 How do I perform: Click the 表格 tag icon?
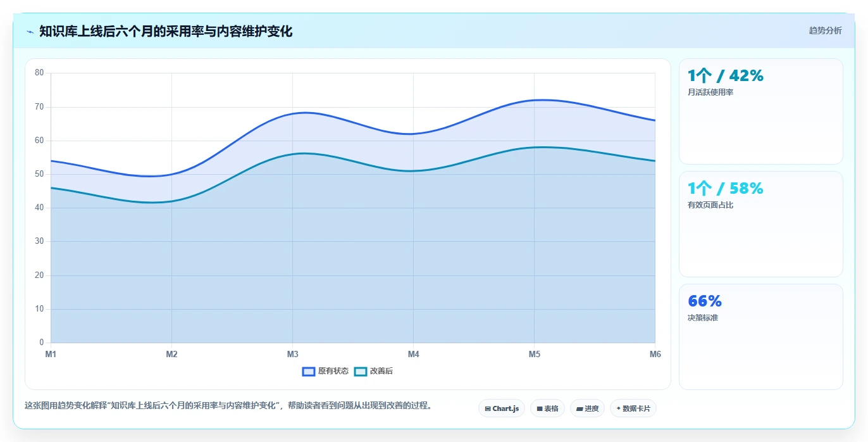point(540,409)
